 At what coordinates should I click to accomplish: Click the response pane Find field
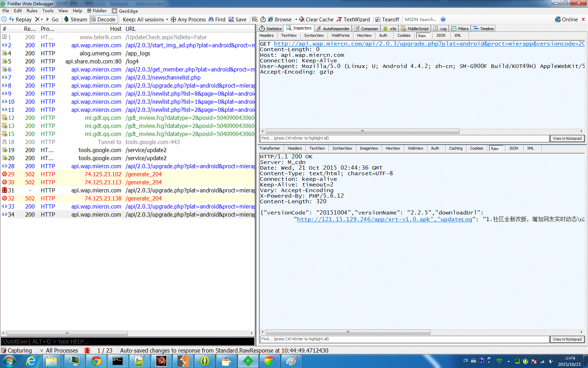click(x=404, y=339)
